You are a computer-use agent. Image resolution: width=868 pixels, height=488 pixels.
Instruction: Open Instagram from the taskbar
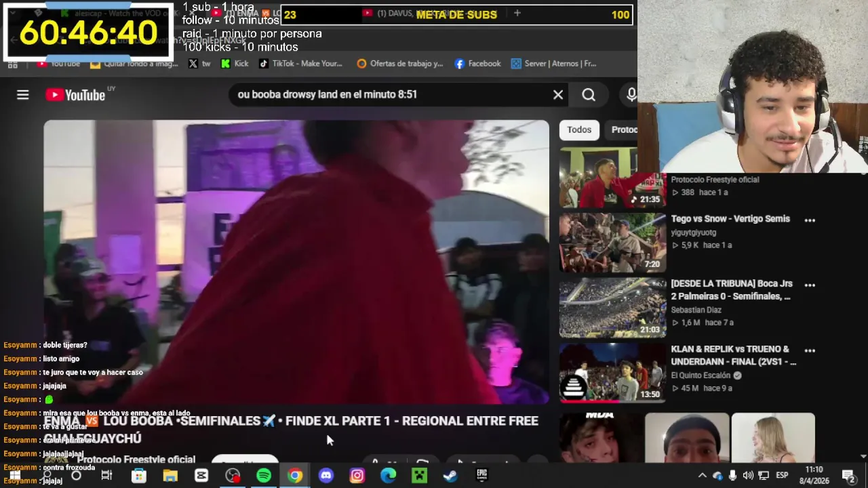coord(357,476)
